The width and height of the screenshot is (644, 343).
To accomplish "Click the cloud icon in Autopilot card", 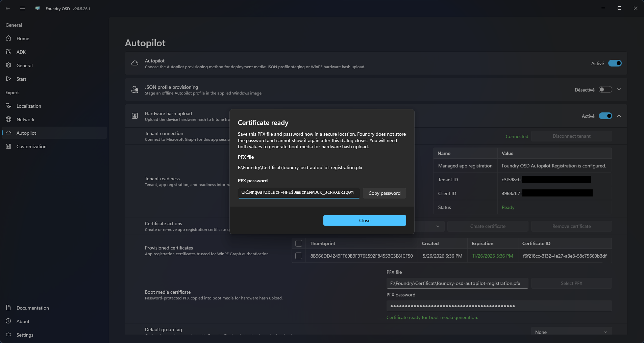I will point(135,63).
